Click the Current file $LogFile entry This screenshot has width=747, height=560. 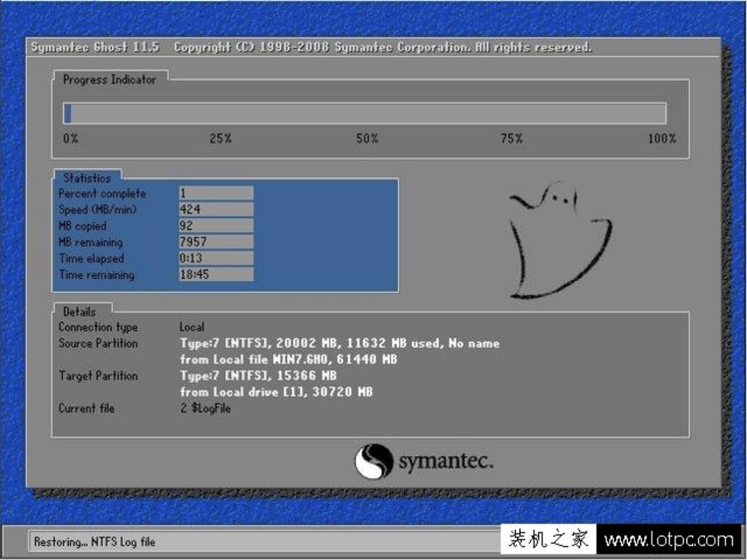pos(205,409)
